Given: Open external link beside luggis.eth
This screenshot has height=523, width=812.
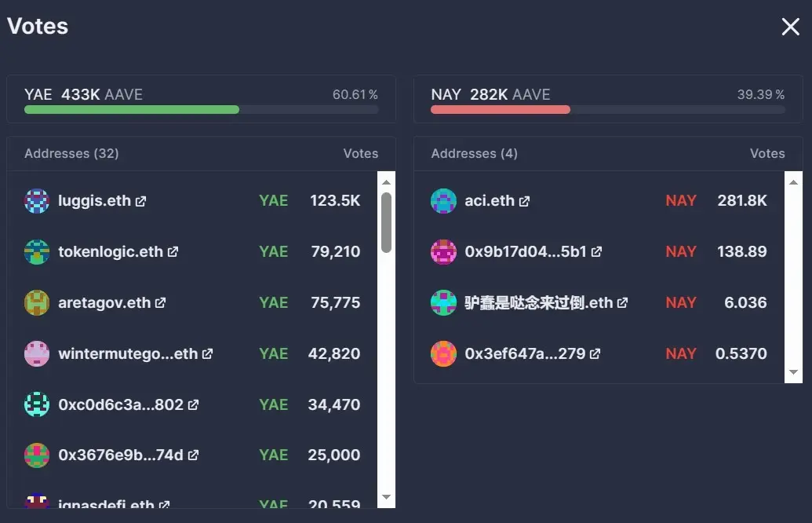Looking at the screenshot, I should pos(140,199).
